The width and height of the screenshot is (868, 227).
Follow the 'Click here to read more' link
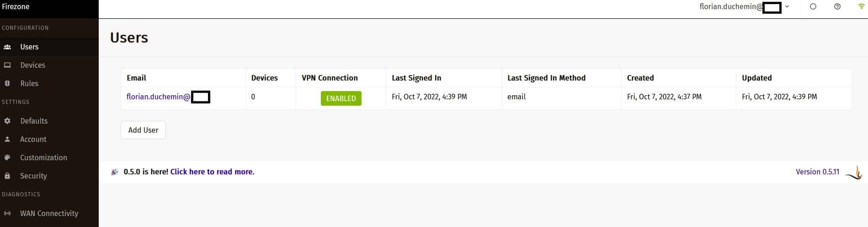click(x=212, y=172)
